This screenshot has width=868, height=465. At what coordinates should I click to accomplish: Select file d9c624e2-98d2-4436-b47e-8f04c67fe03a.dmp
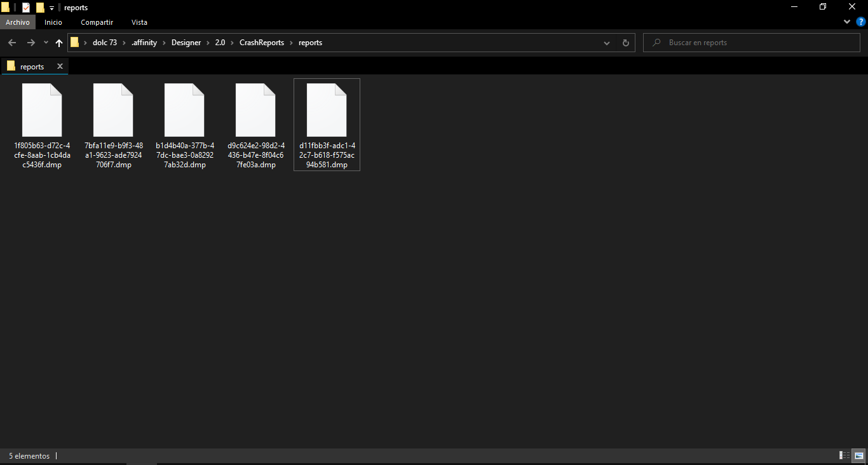[255, 125]
